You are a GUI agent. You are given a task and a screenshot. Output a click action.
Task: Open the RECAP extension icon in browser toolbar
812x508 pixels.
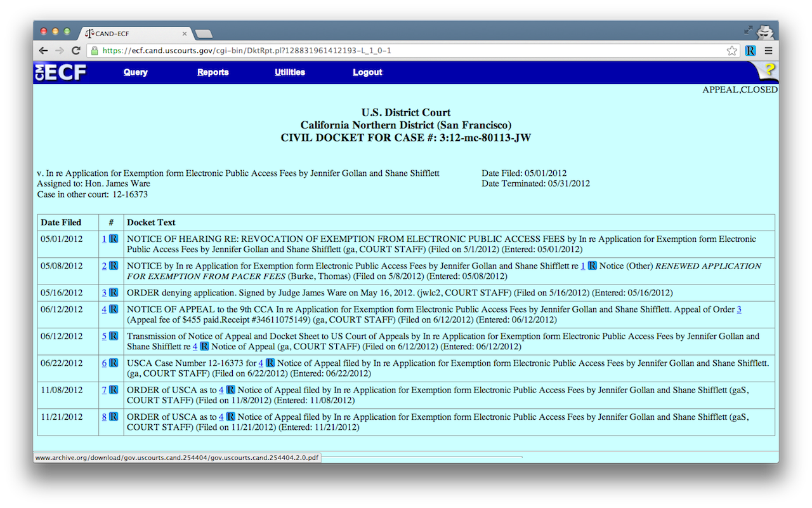tap(750, 51)
